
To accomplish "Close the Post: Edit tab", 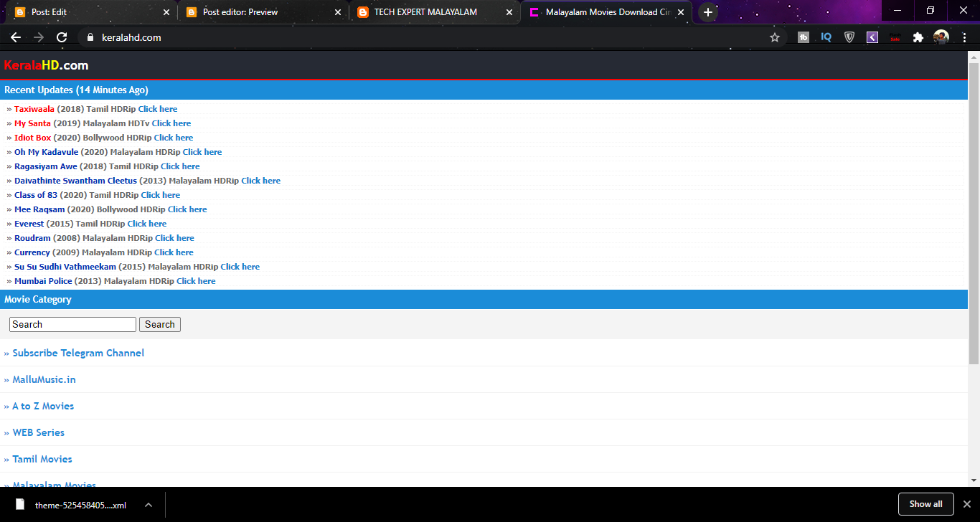I will click(x=166, y=12).
